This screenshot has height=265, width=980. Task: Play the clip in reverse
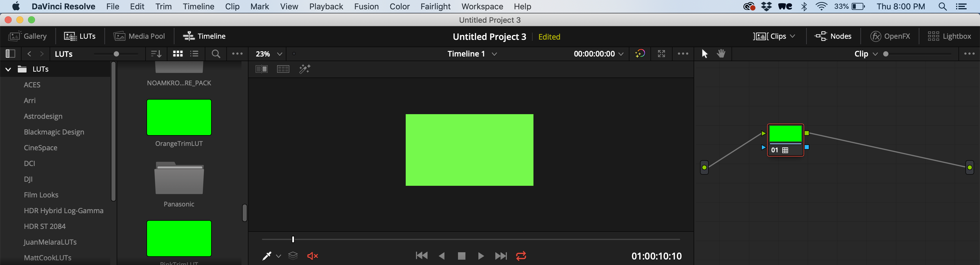coord(442,256)
